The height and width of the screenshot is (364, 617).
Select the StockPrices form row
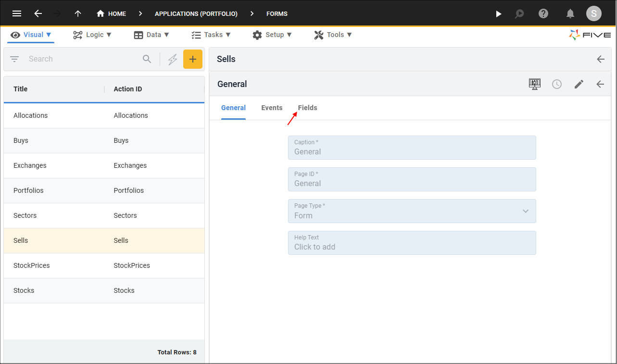[104, 265]
